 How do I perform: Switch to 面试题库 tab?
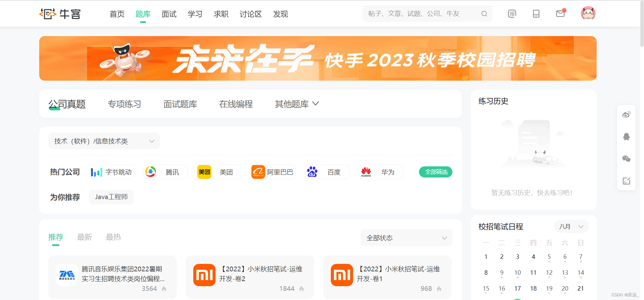click(x=180, y=104)
